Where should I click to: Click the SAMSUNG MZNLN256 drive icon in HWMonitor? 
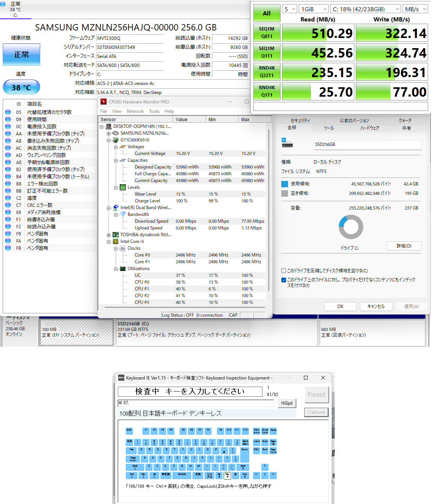pyautogui.click(x=116, y=133)
